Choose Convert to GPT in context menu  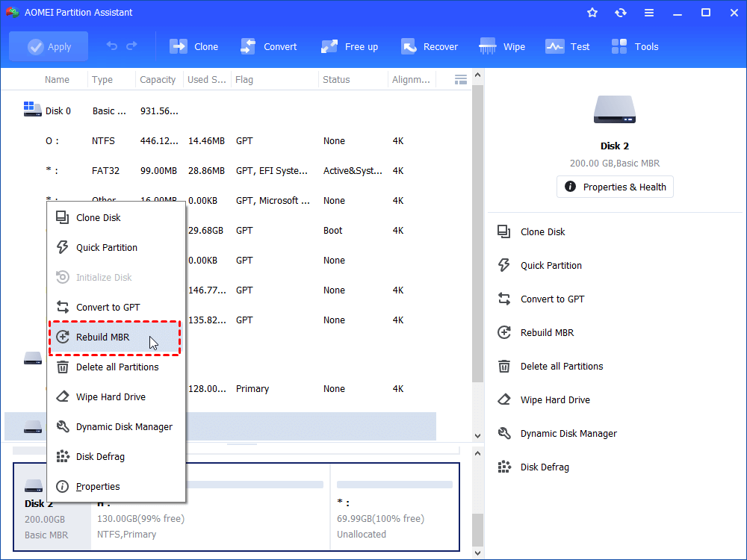tap(116, 307)
